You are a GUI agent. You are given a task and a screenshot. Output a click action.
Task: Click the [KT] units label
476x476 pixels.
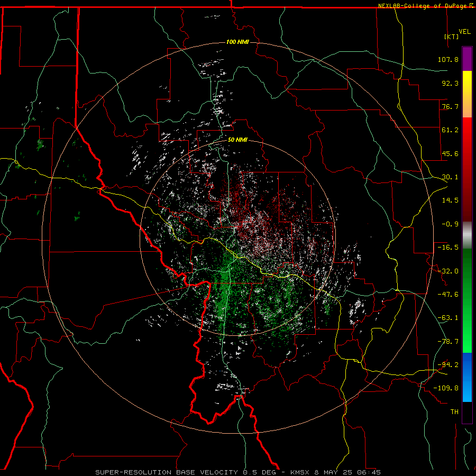[x=452, y=36]
